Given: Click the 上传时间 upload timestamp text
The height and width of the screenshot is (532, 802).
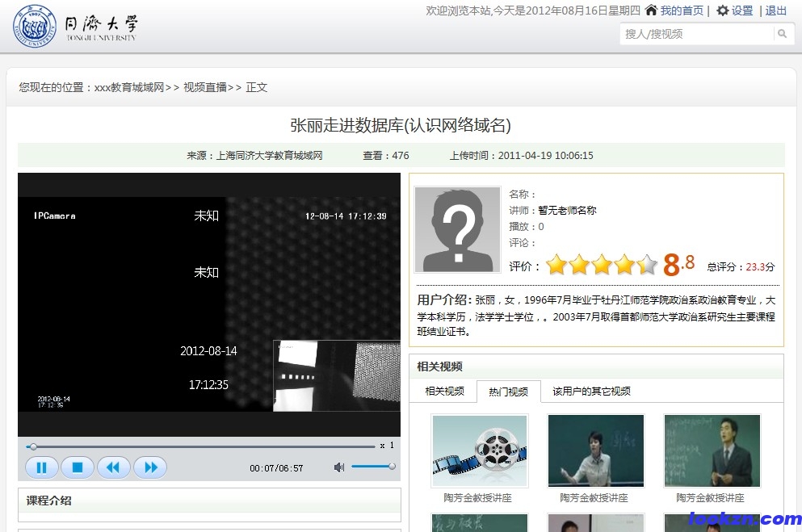Looking at the screenshot, I should tap(521, 155).
